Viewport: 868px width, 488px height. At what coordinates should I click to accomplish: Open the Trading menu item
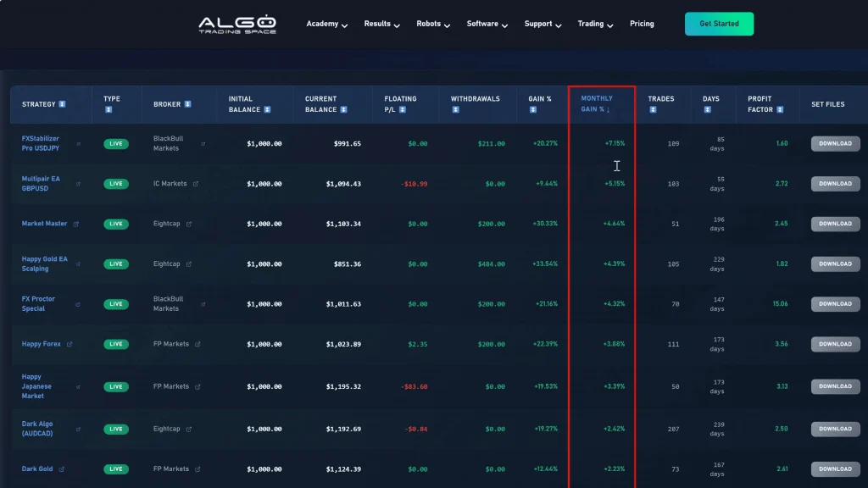point(595,24)
